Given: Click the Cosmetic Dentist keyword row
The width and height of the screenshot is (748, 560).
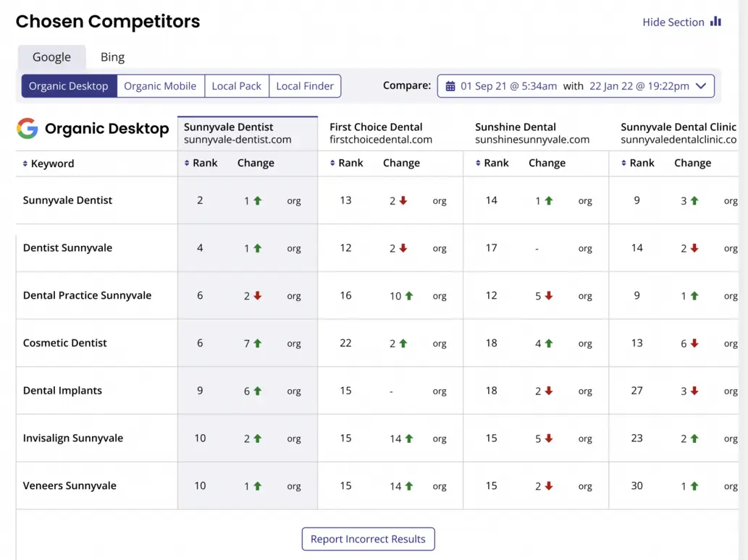Looking at the screenshot, I should (x=65, y=343).
